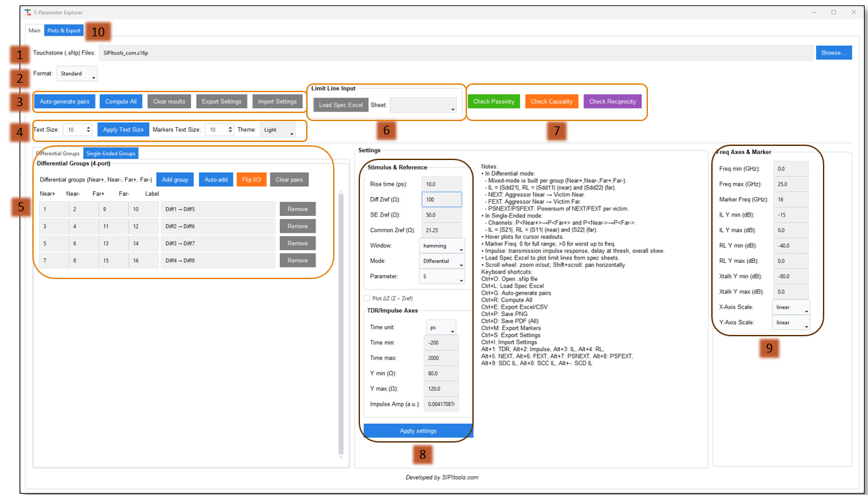Click the Time max field
This screenshot has height=495, width=868.
coord(441,358)
